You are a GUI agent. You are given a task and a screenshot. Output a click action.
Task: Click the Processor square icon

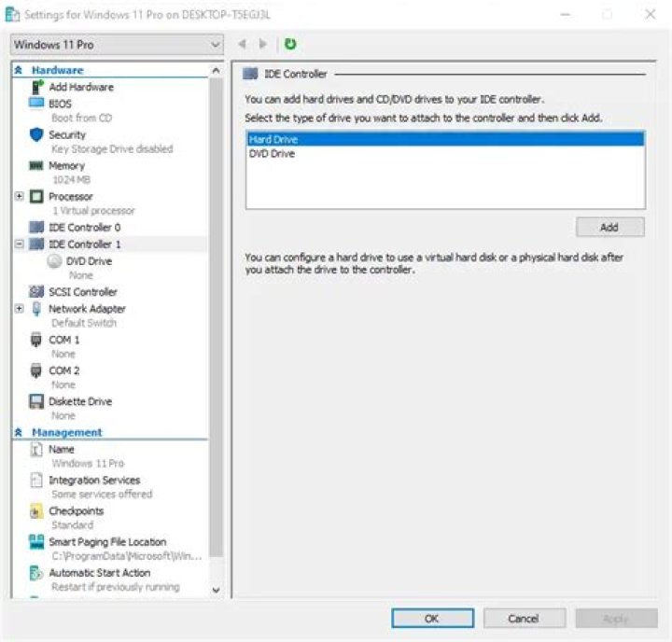(36, 196)
